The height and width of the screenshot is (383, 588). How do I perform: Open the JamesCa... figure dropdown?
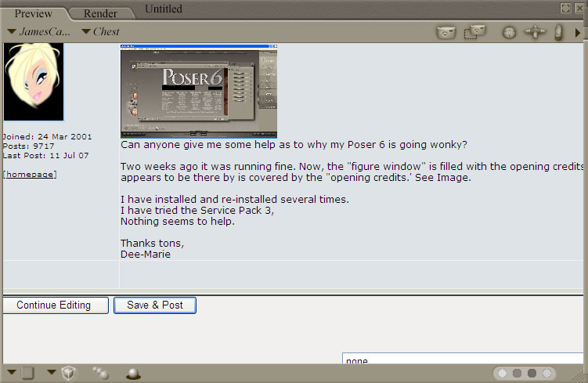pyautogui.click(x=38, y=31)
